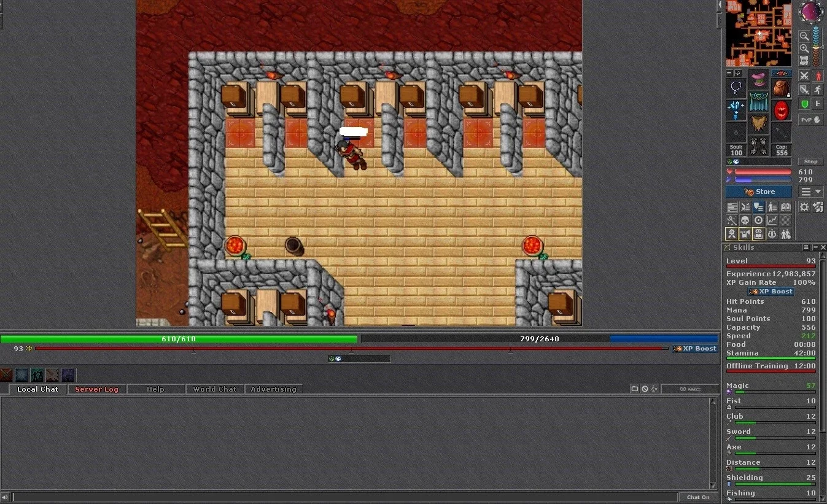The width and height of the screenshot is (827, 504).
Task: Open the Skills panel options menu
Action: coord(807,247)
